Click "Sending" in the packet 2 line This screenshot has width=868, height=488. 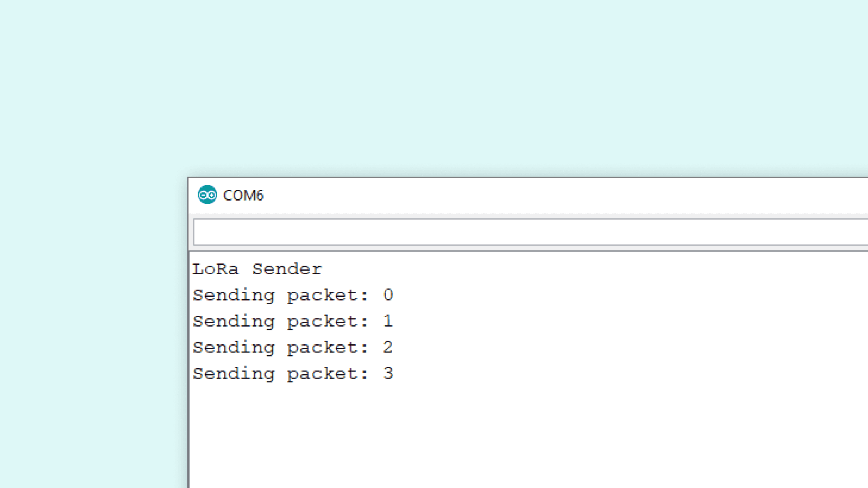coord(234,348)
